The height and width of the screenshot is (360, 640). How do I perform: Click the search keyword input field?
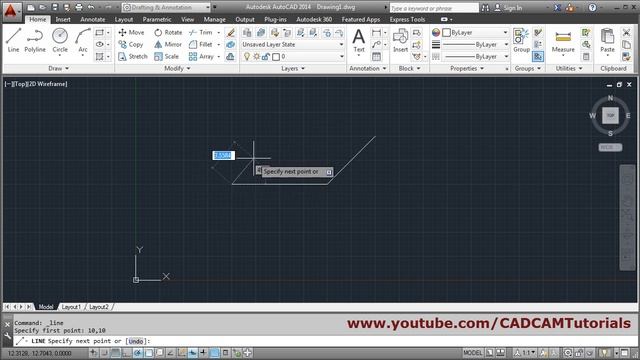click(434, 8)
